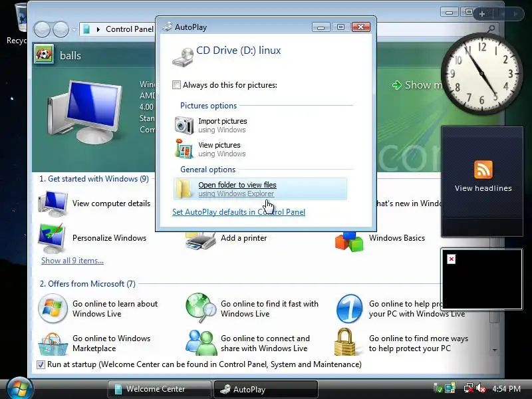532x399 pixels.
Task: Click the broken image gadget red X
Action: (x=452, y=259)
